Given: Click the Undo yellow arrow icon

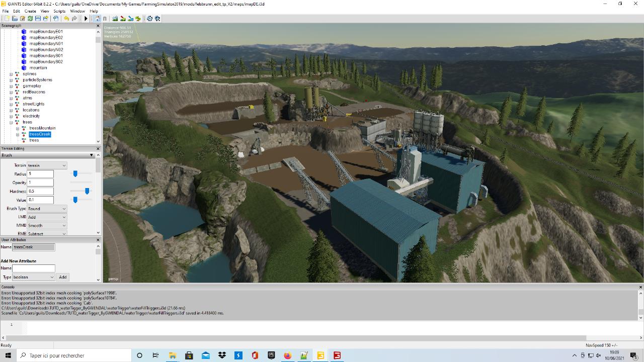Looking at the screenshot, I should point(66,19).
